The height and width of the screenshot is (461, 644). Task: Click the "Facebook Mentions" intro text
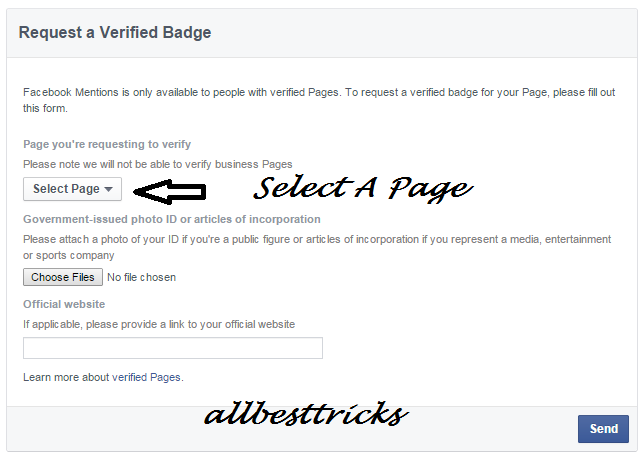tap(70, 92)
